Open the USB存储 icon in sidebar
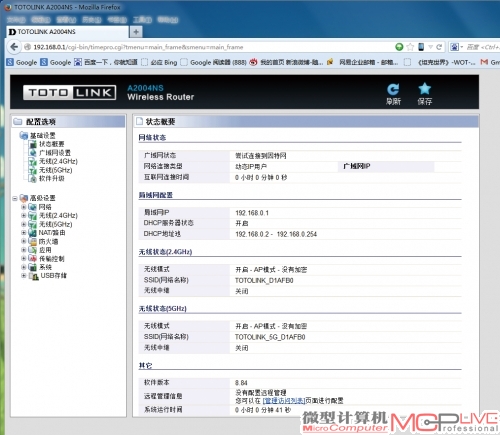This screenshot has height=435, width=500. [x=33, y=276]
